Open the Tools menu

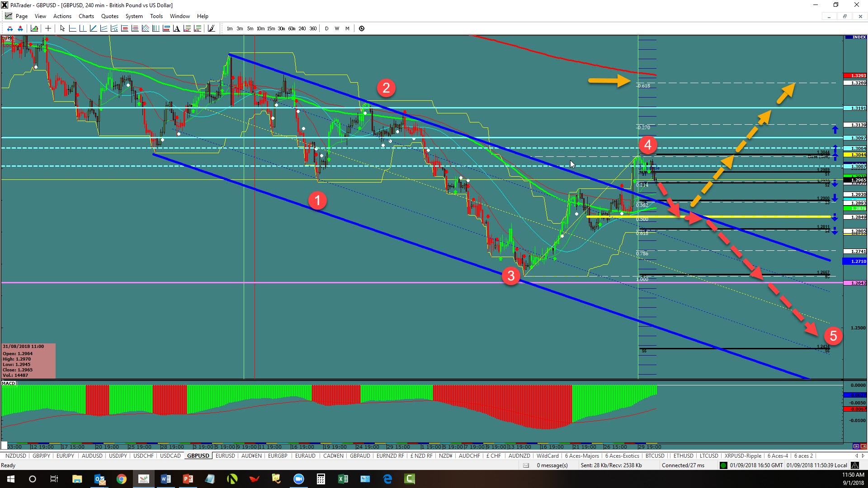click(x=156, y=16)
